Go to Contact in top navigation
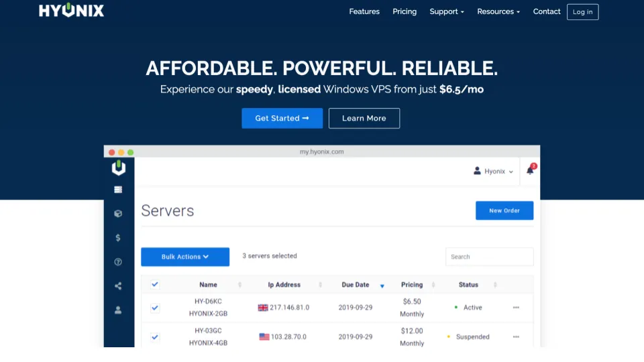The image size is (644, 362). tap(547, 11)
